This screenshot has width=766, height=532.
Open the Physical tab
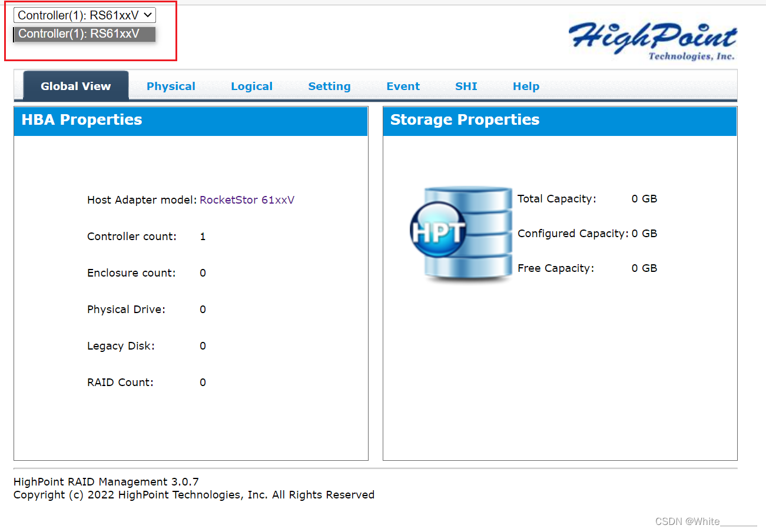click(171, 86)
